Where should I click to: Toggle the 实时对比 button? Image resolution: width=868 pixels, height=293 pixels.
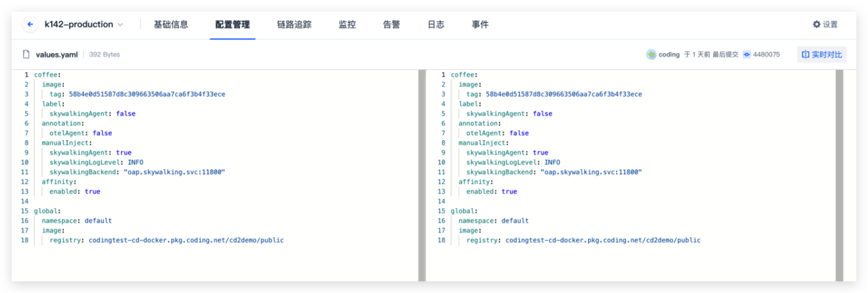[x=822, y=54]
